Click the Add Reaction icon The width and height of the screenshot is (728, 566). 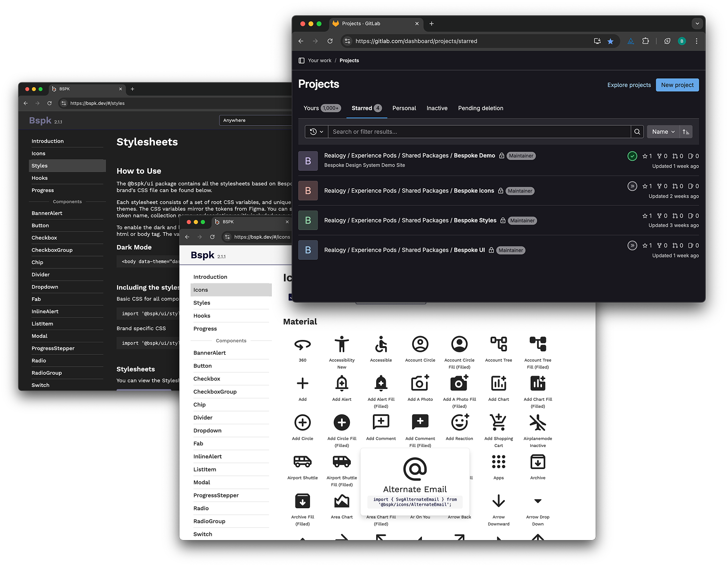tap(459, 422)
